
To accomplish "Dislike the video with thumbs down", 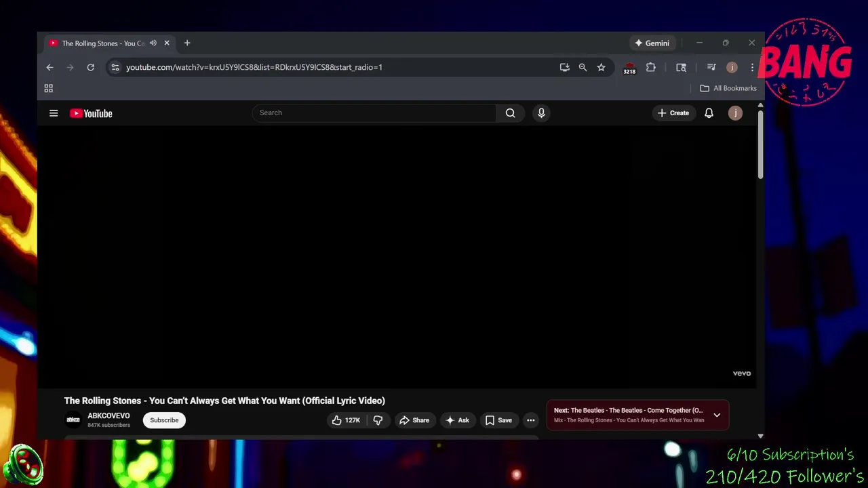I will coord(378,420).
